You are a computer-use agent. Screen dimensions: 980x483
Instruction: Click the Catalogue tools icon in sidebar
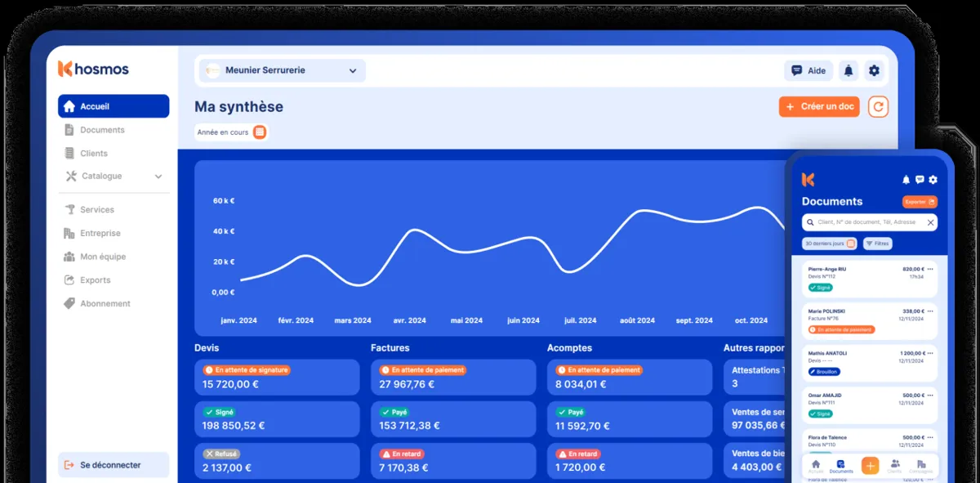[70, 177]
